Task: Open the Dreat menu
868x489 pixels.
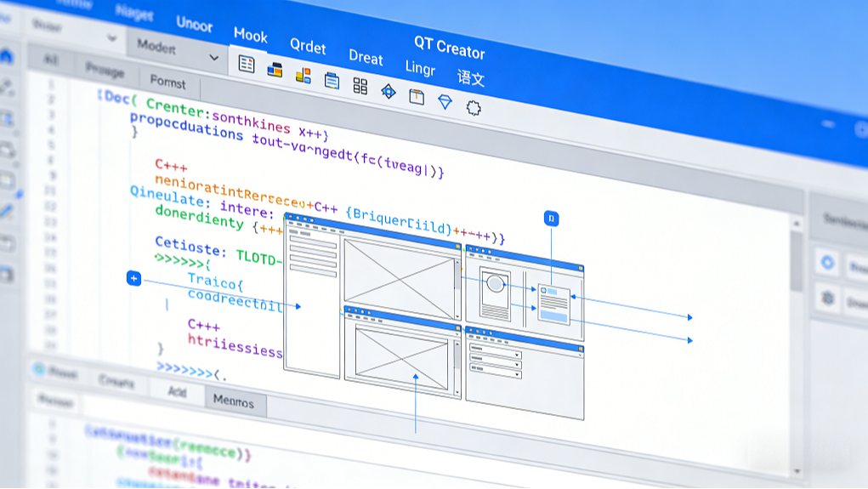Action: 366,58
